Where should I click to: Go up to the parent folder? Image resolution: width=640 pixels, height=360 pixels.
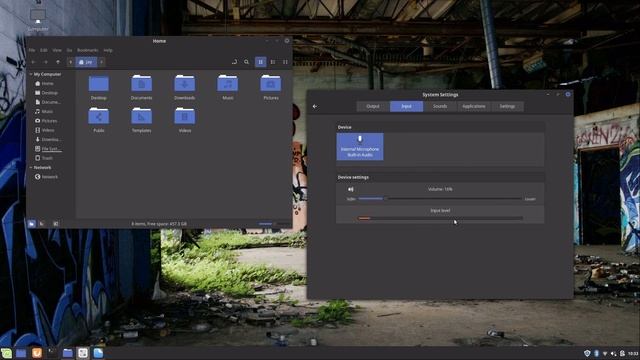(x=58, y=62)
